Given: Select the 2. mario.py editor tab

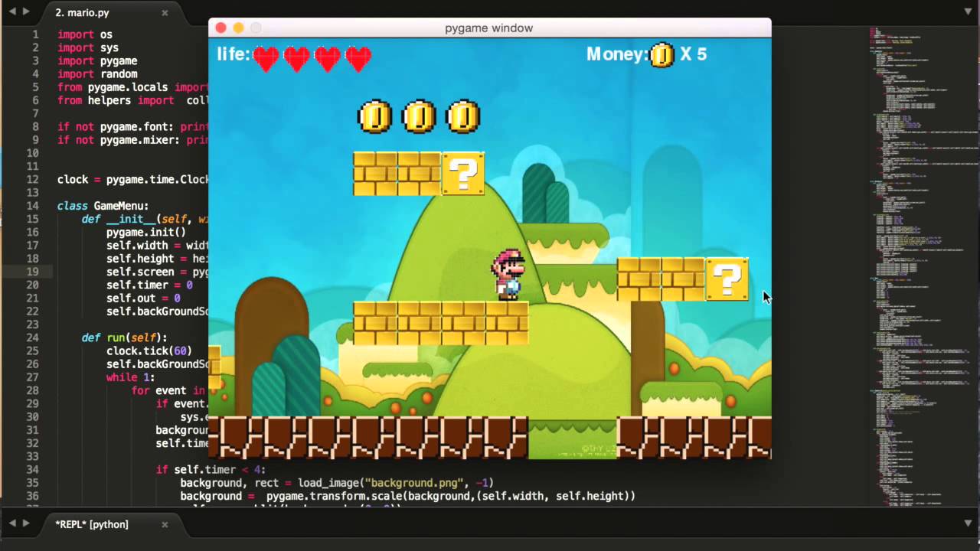Looking at the screenshot, I should pyautogui.click(x=112, y=13).
